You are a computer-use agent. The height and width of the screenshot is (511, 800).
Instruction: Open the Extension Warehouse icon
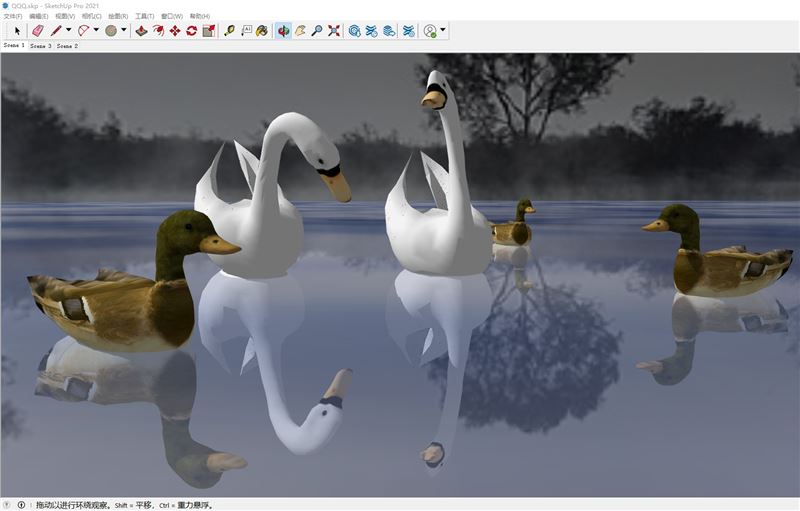point(371,31)
